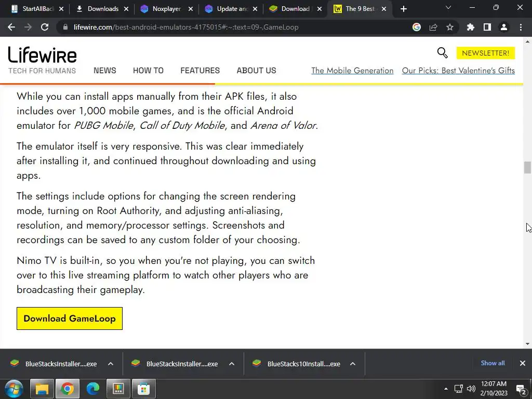Open the ABOUT US menu

[x=257, y=71]
